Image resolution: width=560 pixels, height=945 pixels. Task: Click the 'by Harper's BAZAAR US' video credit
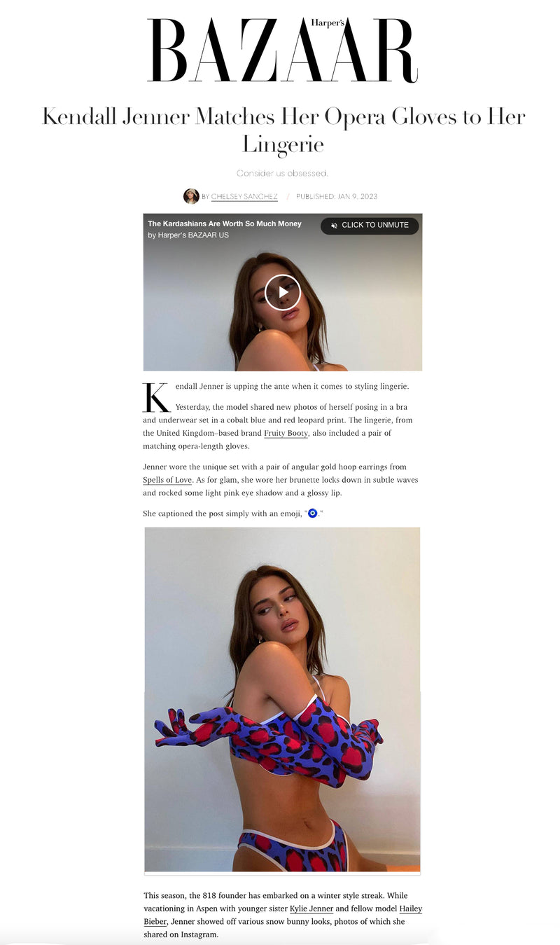click(188, 235)
